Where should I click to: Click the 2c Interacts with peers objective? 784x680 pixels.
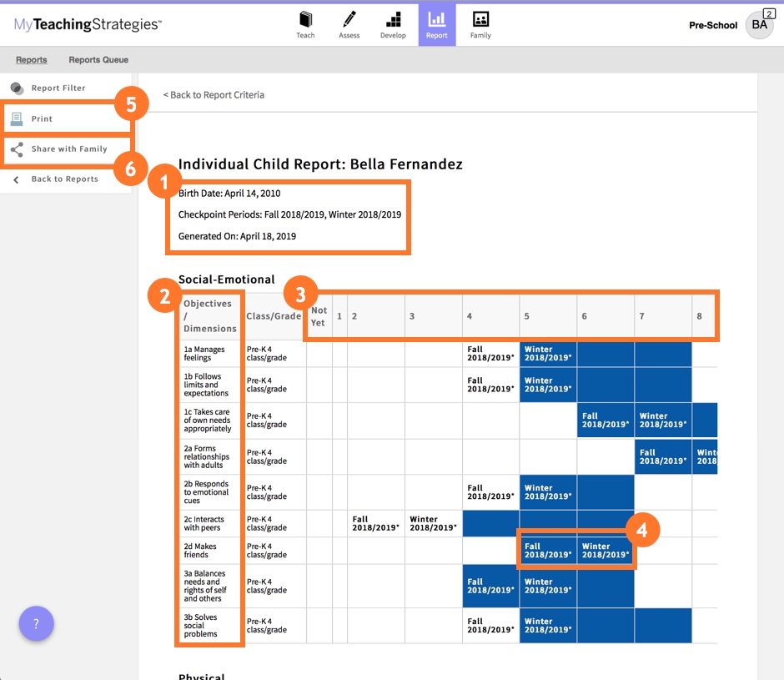(204, 523)
